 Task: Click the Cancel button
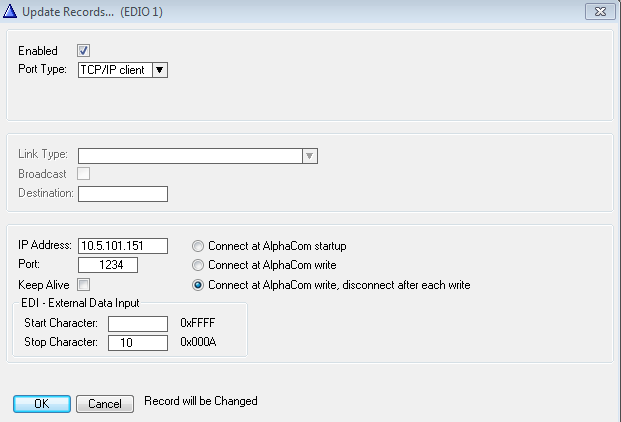pos(105,404)
